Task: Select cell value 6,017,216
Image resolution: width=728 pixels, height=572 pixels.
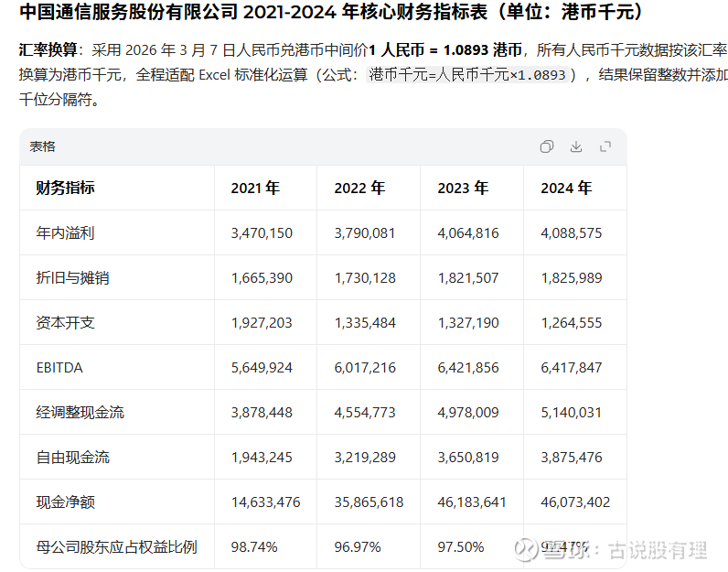Action: [x=365, y=368]
